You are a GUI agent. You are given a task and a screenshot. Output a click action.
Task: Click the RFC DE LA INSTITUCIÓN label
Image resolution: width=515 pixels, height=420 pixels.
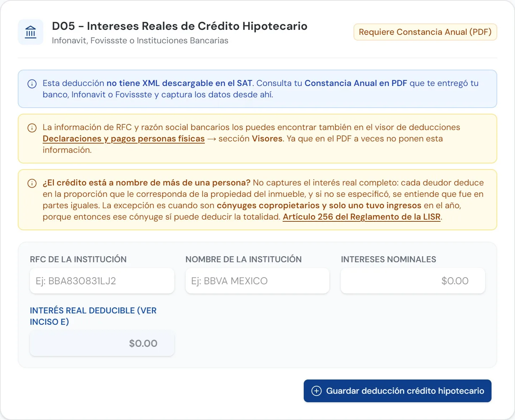[78, 259]
